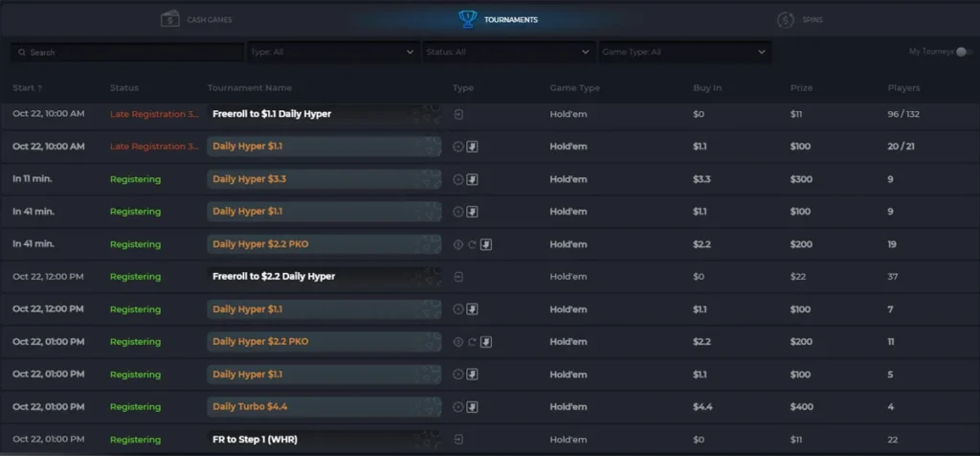
Task: Open the Freeroll to $2.2 Daily Hyper tournament
Action: point(324,277)
